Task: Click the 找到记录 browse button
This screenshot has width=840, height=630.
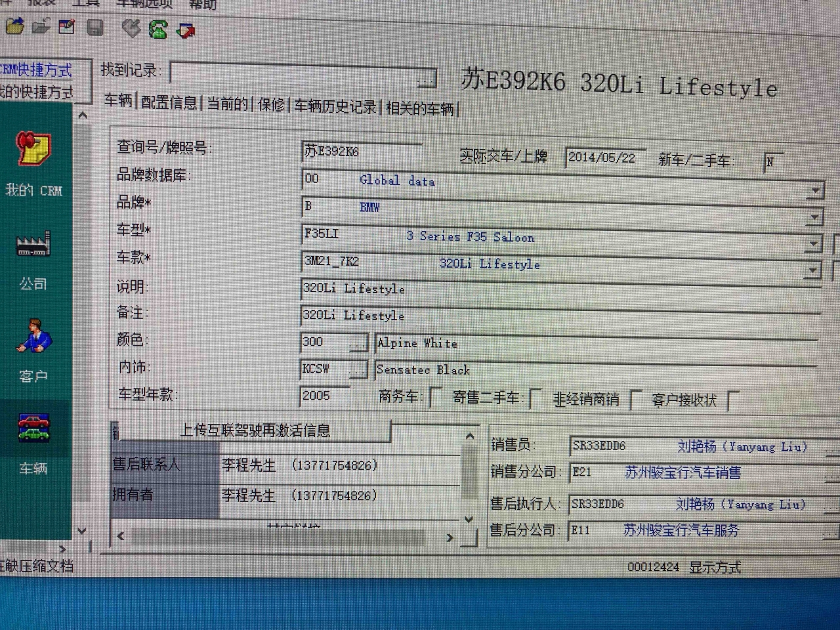Action: coord(427,79)
